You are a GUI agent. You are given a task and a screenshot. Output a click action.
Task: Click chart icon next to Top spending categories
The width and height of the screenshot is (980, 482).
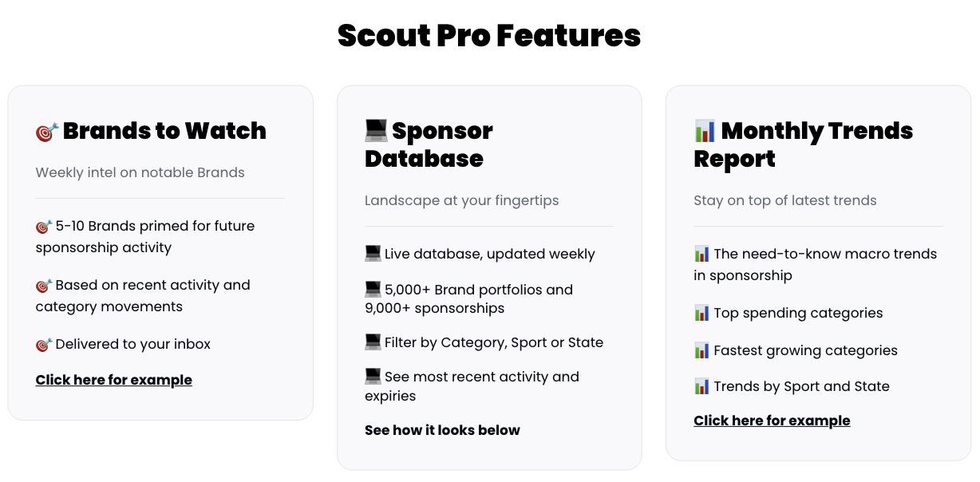coord(702,313)
